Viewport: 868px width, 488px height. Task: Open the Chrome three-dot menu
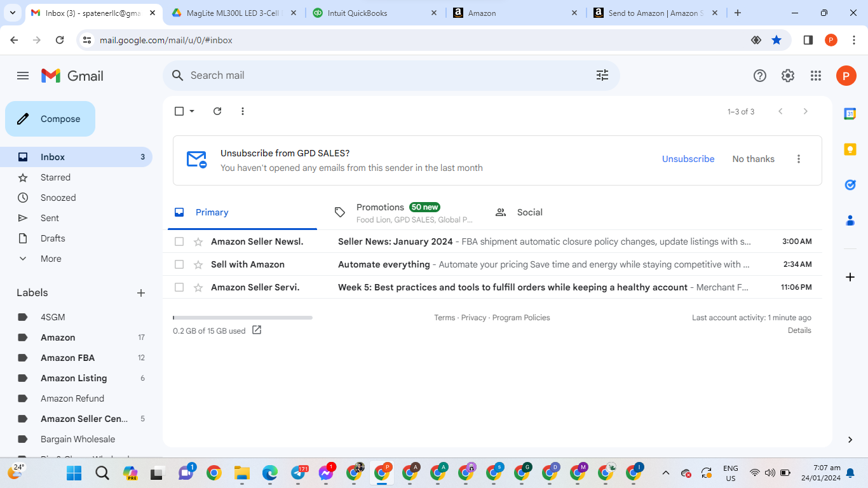[854, 40]
